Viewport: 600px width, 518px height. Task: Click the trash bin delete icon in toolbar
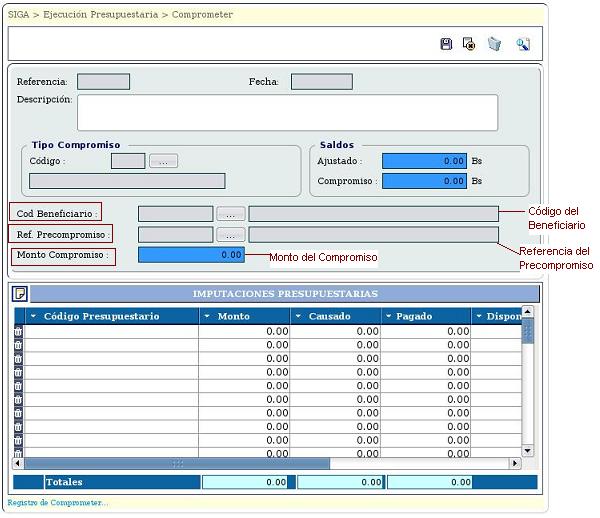coord(494,45)
